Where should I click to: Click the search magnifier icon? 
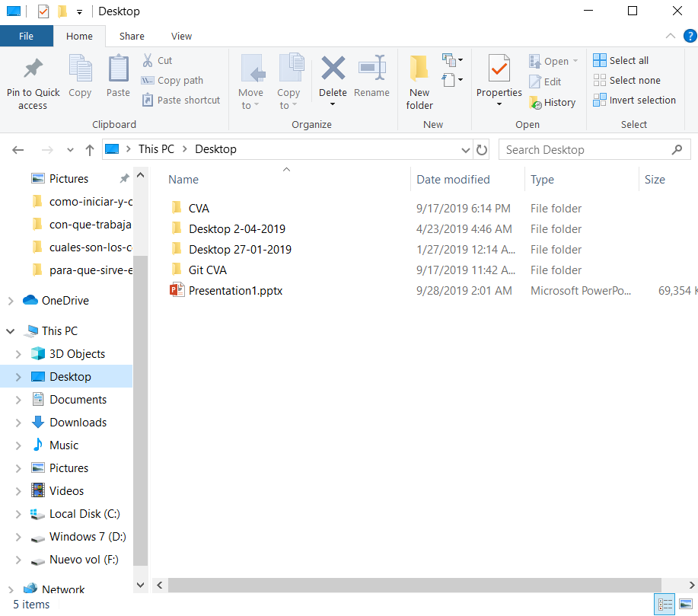coord(677,150)
